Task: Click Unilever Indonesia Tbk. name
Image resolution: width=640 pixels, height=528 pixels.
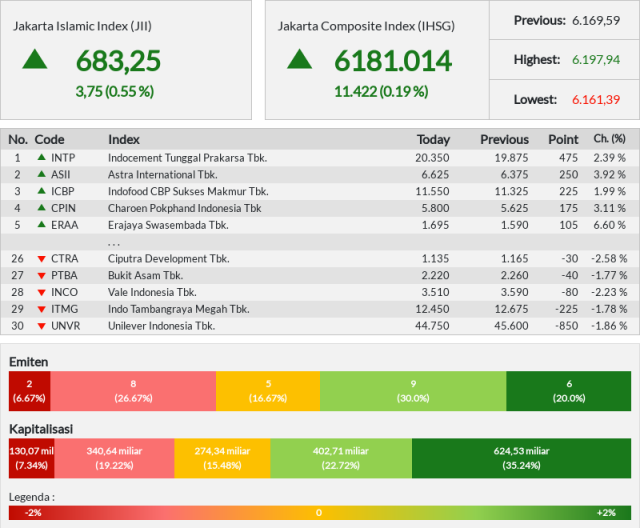Action: click(162, 326)
